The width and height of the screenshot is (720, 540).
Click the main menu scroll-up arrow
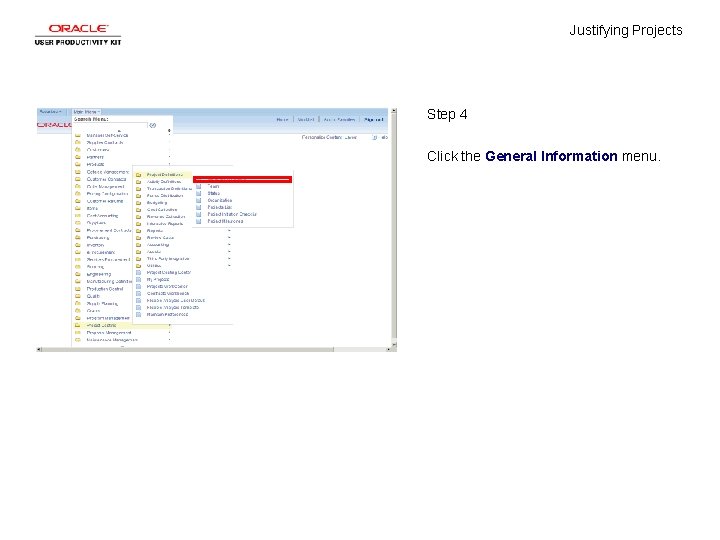[x=119, y=131]
